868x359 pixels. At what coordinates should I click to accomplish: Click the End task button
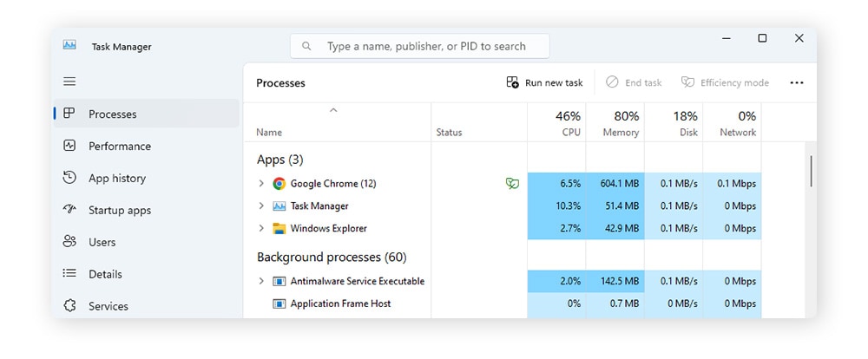pyautogui.click(x=634, y=82)
